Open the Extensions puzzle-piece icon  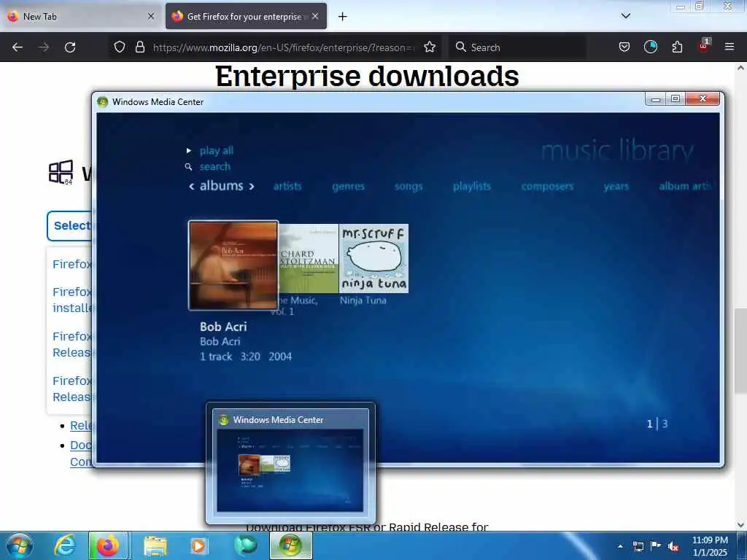[677, 47]
